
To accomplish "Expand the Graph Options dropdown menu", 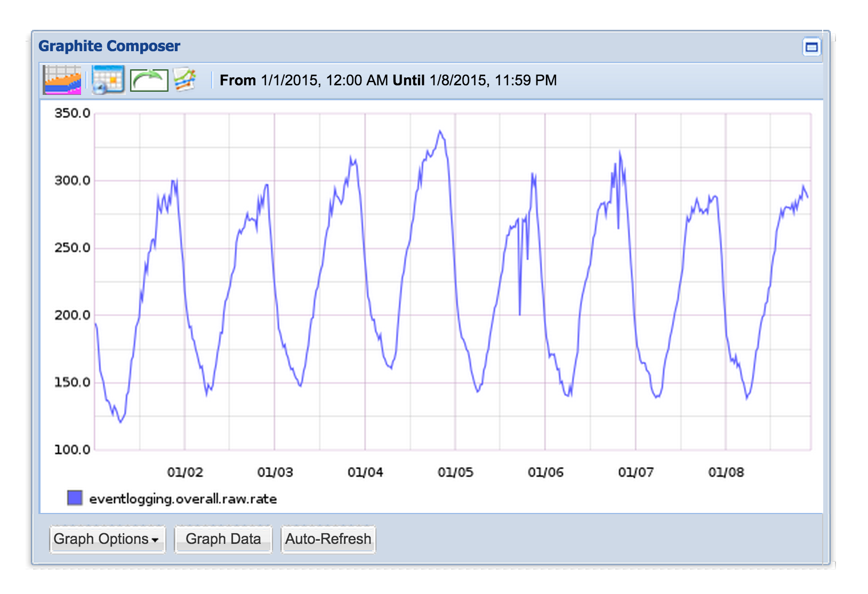I will pyautogui.click(x=107, y=539).
